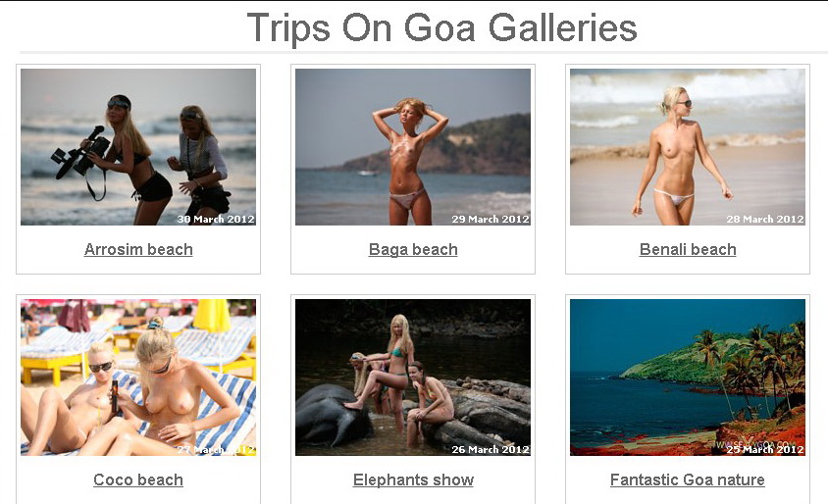828x504 pixels.
Task: Open the Arrosim beach link
Action: (x=138, y=249)
